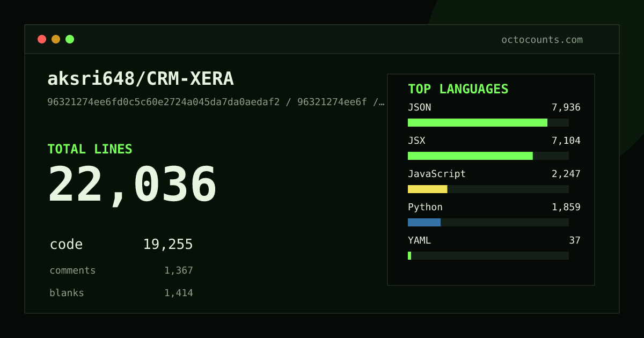Click the code label
This screenshot has width=644, height=338.
(x=66, y=245)
